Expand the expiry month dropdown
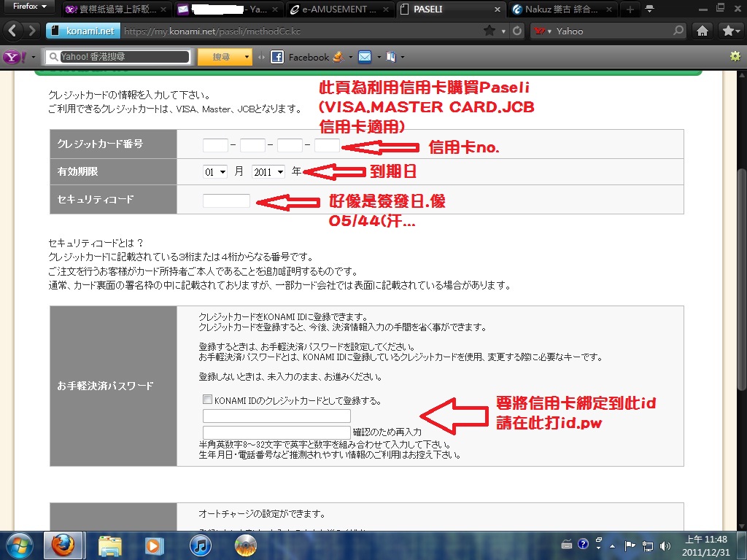747x560 pixels. pyautogui.click(x=215, y=172)
